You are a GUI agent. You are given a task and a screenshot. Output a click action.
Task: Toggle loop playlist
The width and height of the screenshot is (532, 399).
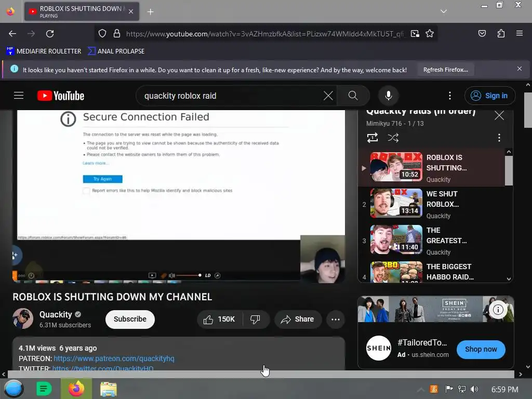372,138
